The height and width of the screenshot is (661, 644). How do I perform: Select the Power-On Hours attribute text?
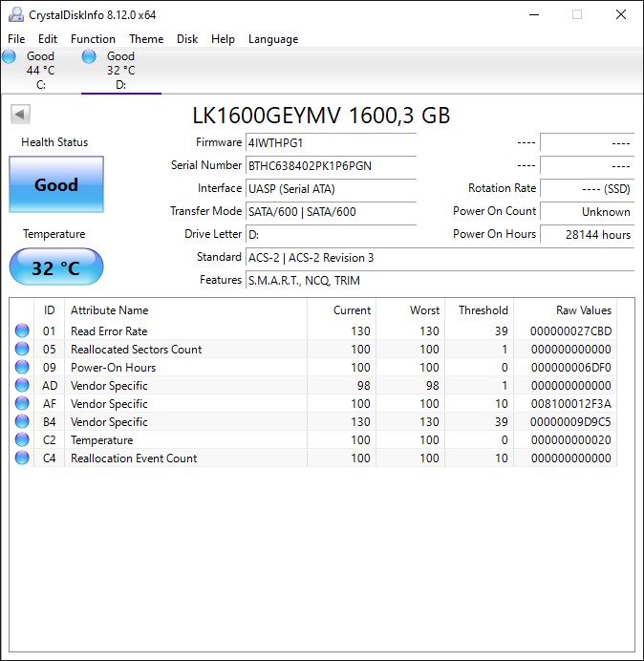tap(113, 368)
